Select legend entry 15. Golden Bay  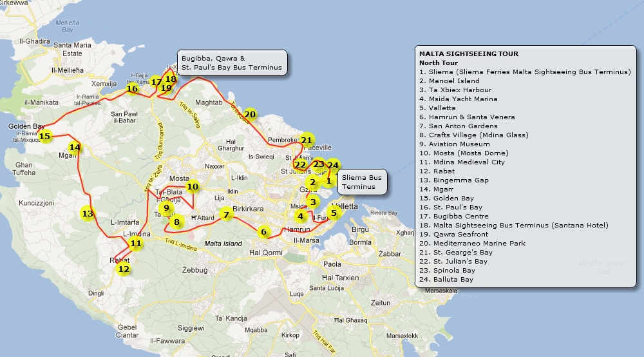point(446,198)
